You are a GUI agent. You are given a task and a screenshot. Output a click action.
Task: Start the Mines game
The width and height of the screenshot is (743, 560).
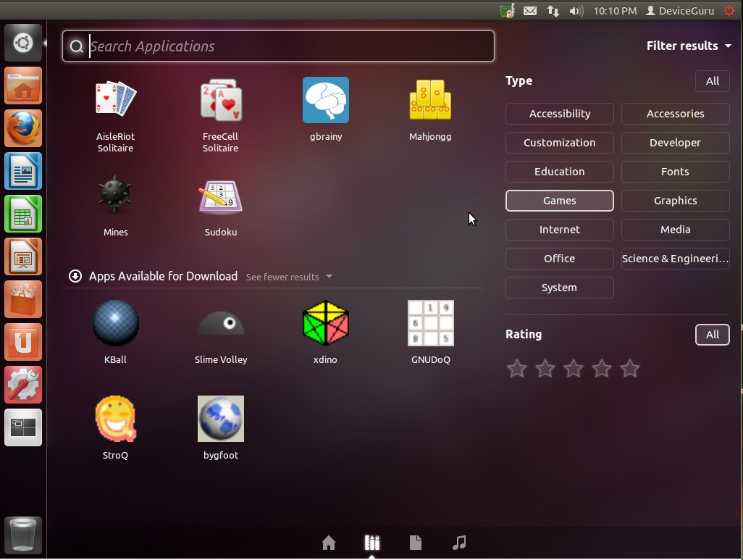pos(116,205)
